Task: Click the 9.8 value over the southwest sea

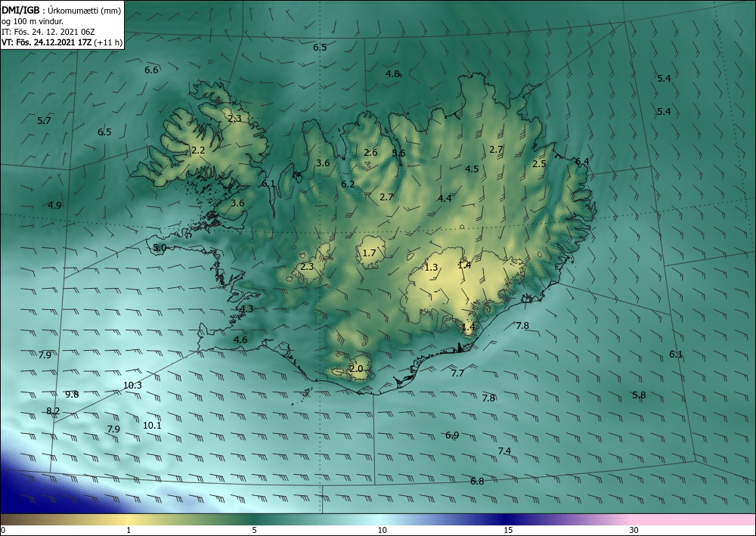Action: click(x=72, y=395)
